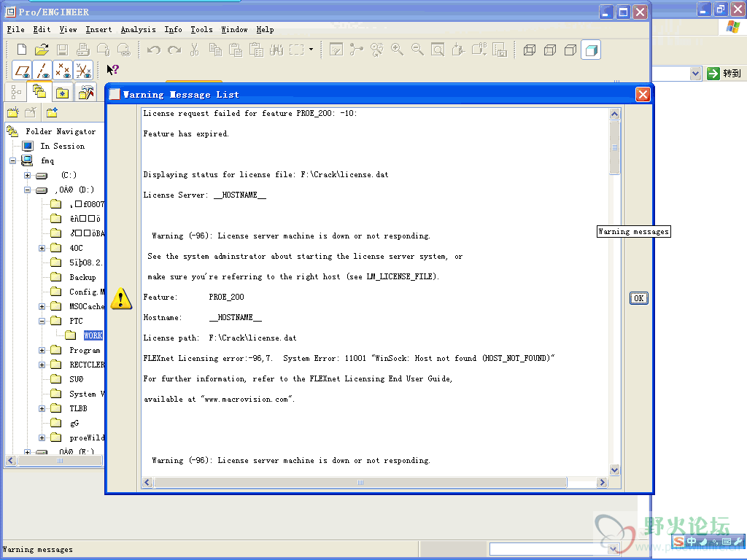This screenshot has width=747, height=560.
Task: Toggle datum points display
Action: [63, 71]
